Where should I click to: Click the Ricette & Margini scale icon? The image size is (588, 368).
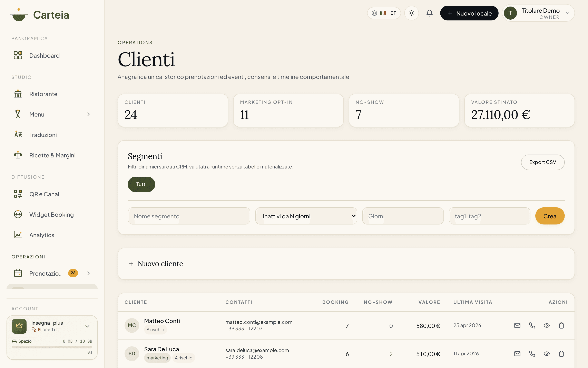(x=18, y=155)
